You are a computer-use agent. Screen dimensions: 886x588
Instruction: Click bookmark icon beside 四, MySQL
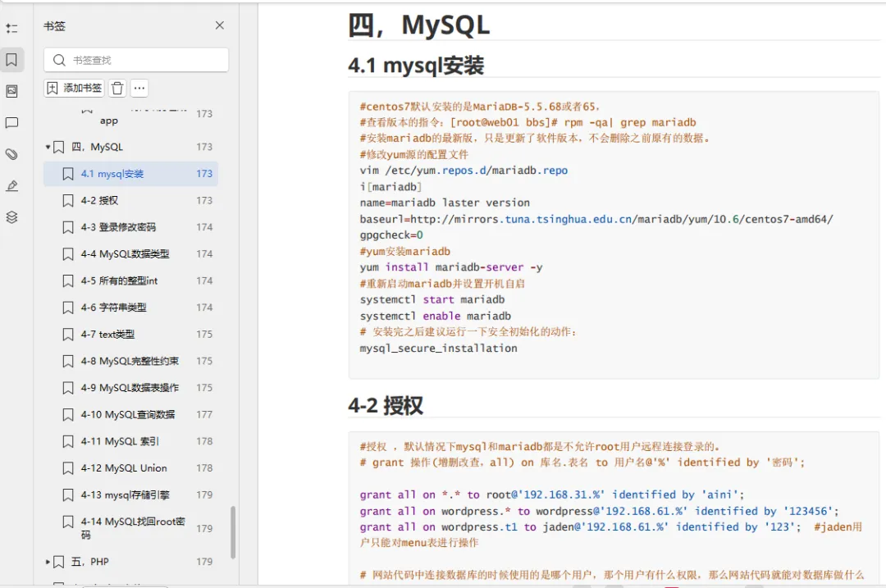(59, 147)
